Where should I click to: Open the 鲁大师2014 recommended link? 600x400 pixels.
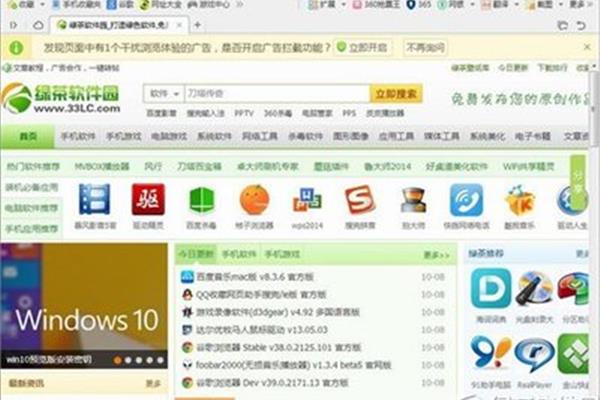(x=387, y=167)
